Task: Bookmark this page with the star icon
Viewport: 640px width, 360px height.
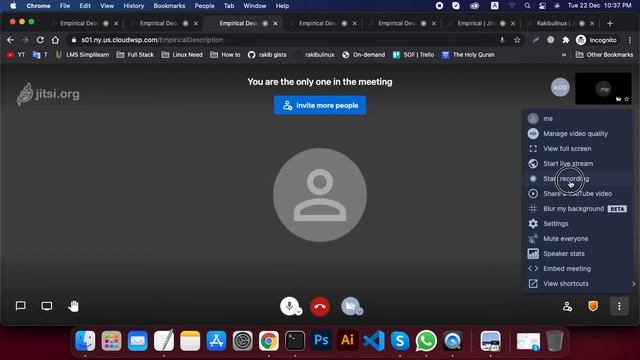Action: (517, 40)
